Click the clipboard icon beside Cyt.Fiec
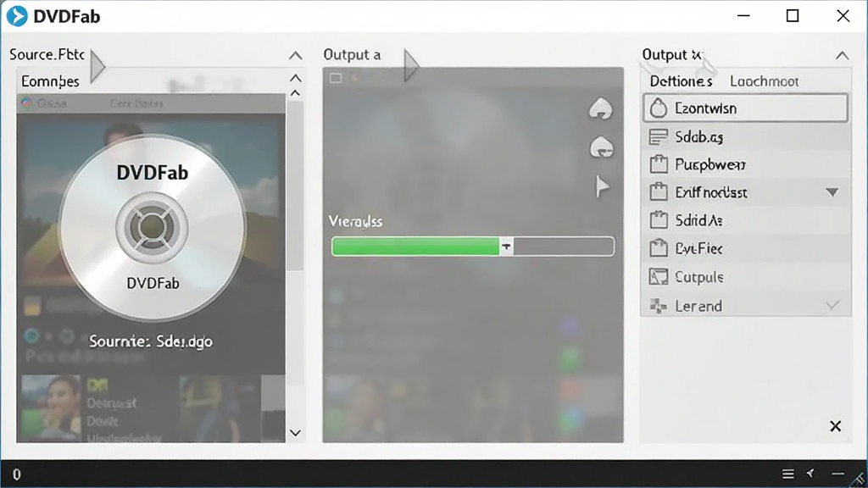Screen dimensions: 868x488 coord(658,248)
